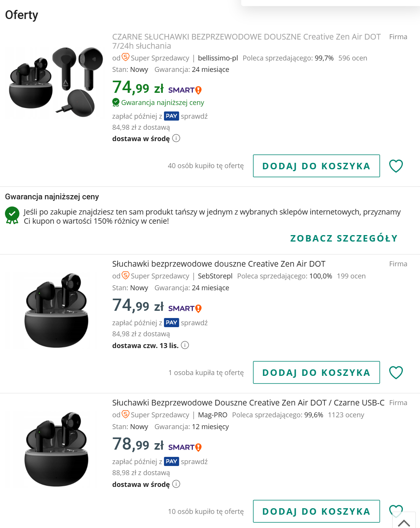Screen dimensions: 420x528
Task: Add SebStorepl offer to cart
Action: (x=316, y=372)
